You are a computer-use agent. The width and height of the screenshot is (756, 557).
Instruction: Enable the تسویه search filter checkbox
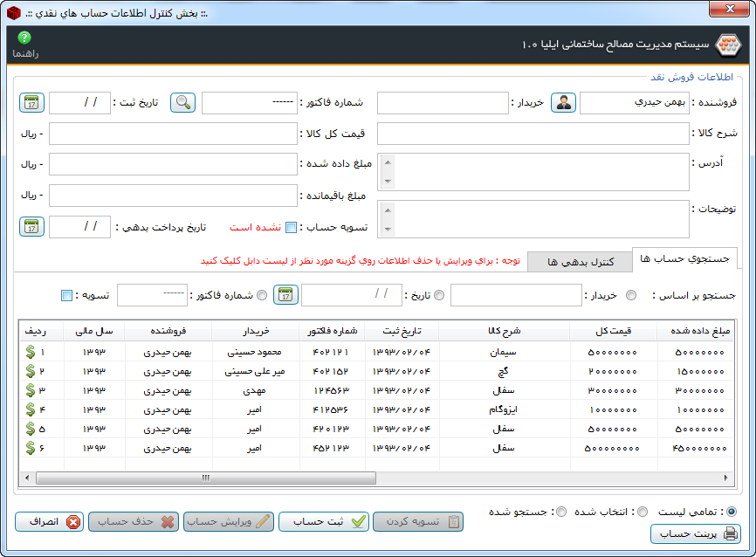(x=66, y=295)
